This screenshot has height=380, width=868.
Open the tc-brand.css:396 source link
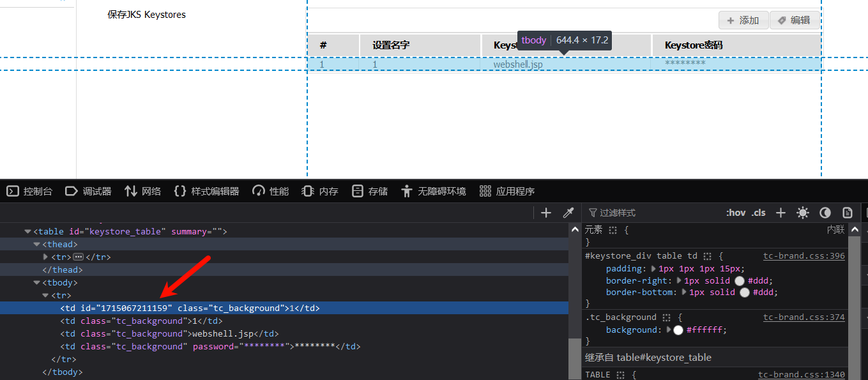(804, 256)
